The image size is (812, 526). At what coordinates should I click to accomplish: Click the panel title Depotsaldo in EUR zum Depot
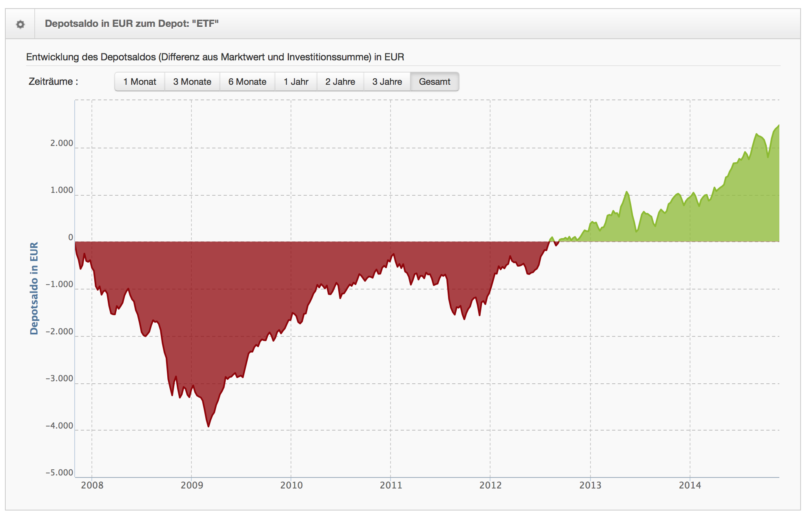click(x=132, y=24)
